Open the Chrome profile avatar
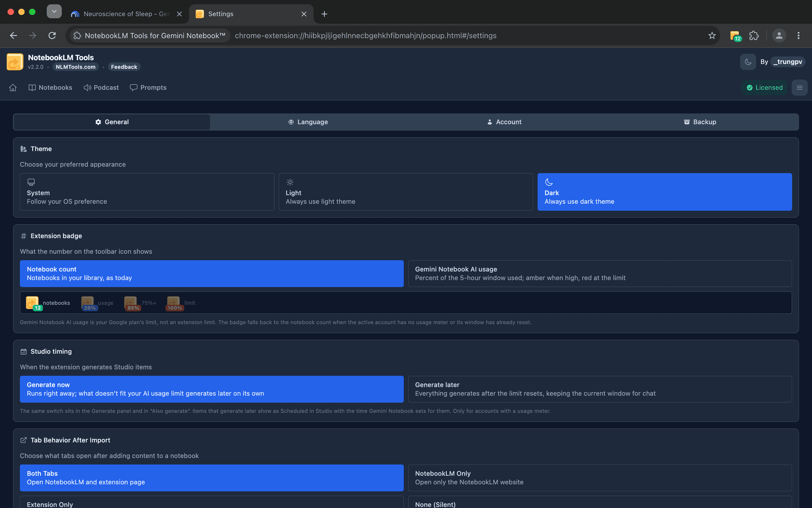The width and height of the screenshot is (812, 508). point(779,36)
